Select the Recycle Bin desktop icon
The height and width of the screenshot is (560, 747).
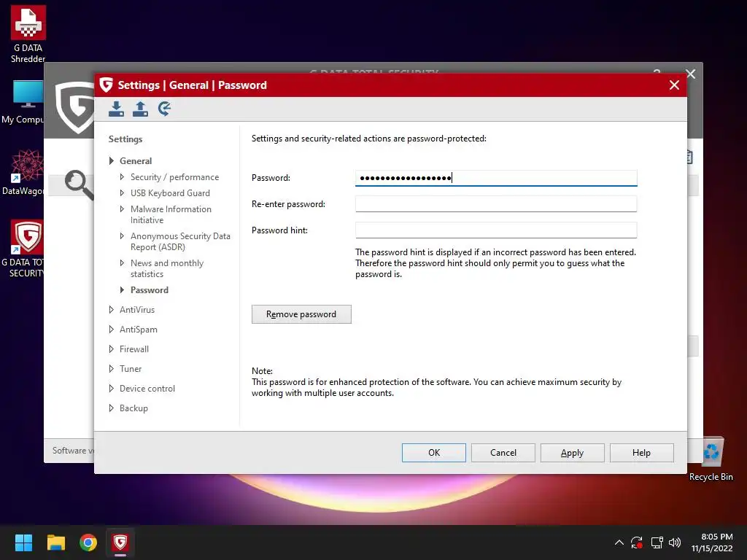tap(711, 459)
